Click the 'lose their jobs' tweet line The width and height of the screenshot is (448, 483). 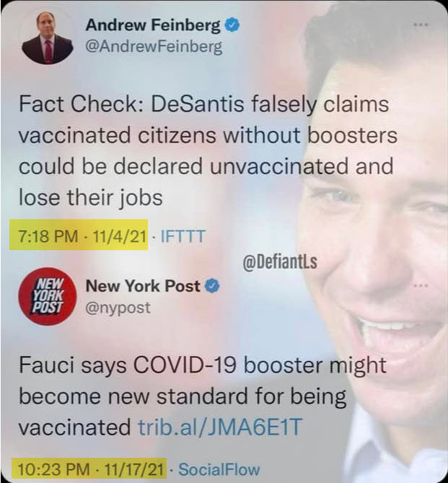(91, 197)
